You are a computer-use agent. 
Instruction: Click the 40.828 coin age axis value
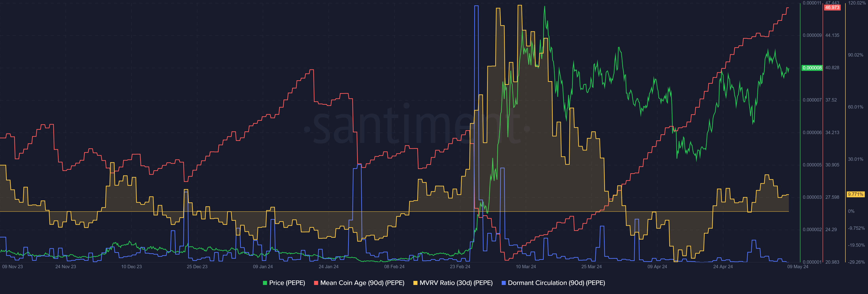(832, 68)
